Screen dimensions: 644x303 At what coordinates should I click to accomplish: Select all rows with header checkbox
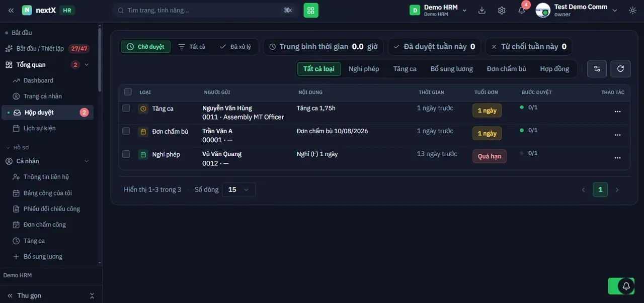[x=128, y=92]
